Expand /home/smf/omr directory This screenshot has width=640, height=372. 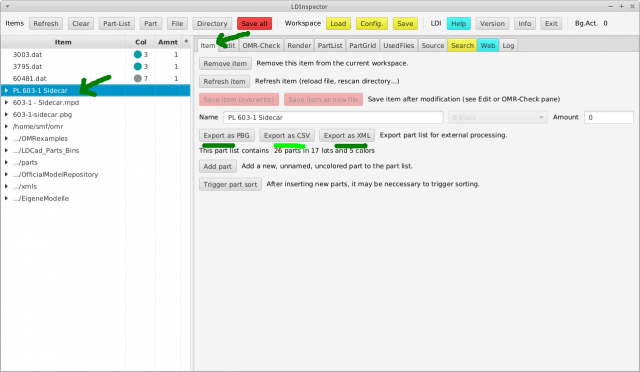tap(6, 126)
